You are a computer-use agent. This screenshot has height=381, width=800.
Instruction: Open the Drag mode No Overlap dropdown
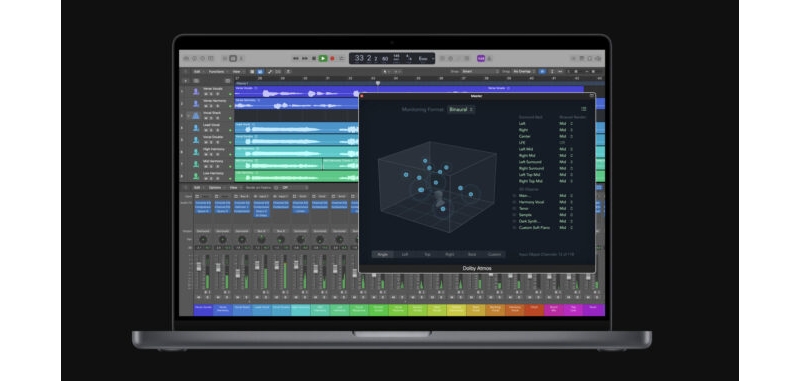click(x=524, y=72)
